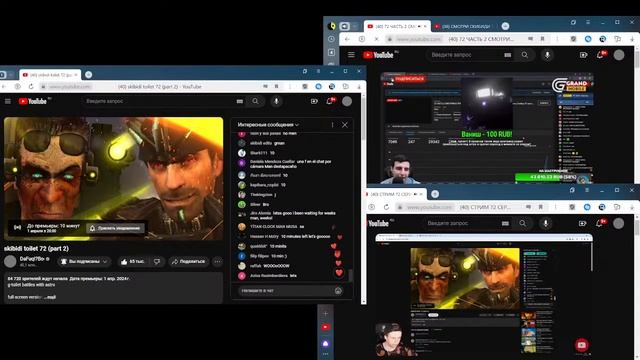Screen dimensions: 640x360
Task: Open downloads icon in skibidi toilet browser toolbar
Action: (x=359, y=87)
